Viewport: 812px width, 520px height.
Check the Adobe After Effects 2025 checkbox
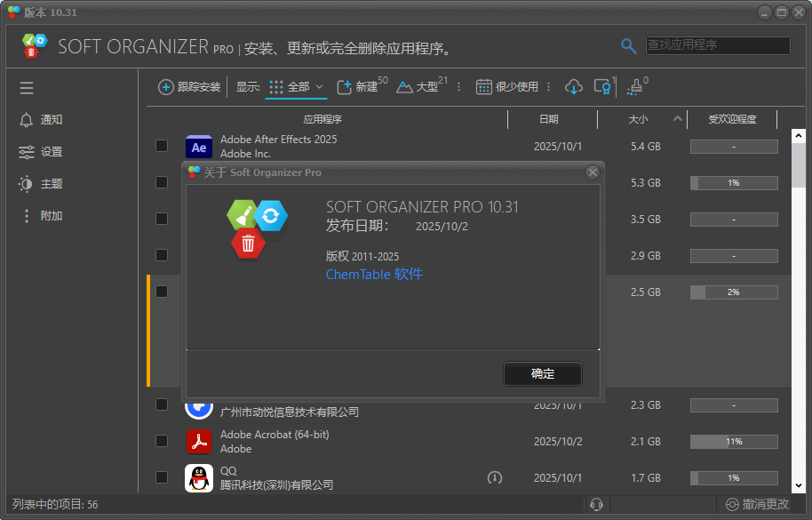coord(162,146)
